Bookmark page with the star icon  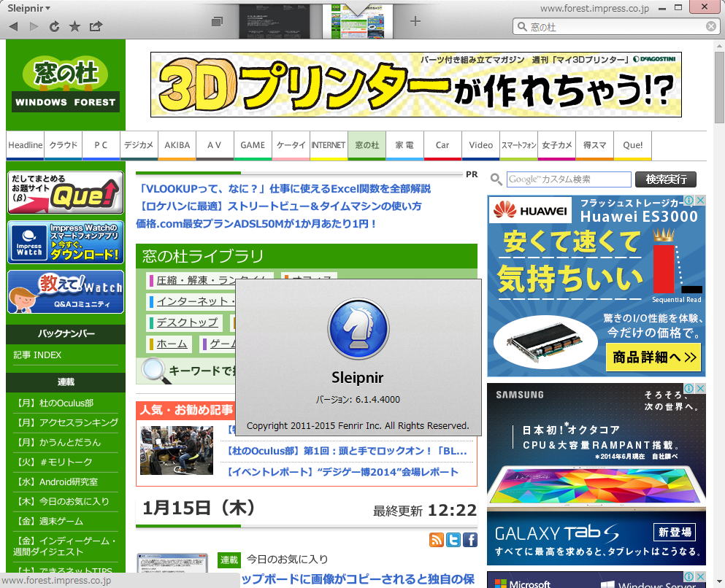click(74, 27)
